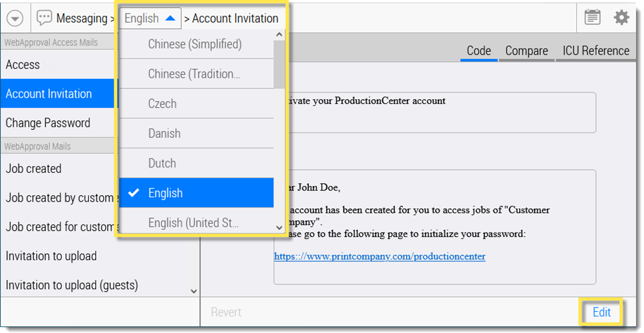644x333 pixels.
Task: Switch to the Code tab
Action: click(x=479, y=51)
